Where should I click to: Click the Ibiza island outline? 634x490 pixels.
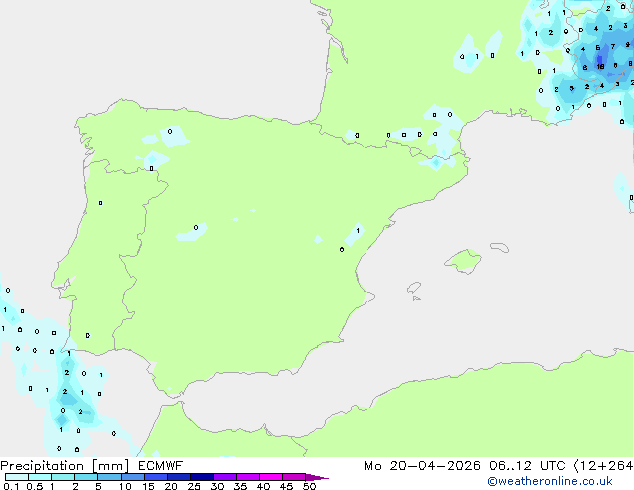click(414, 288)
